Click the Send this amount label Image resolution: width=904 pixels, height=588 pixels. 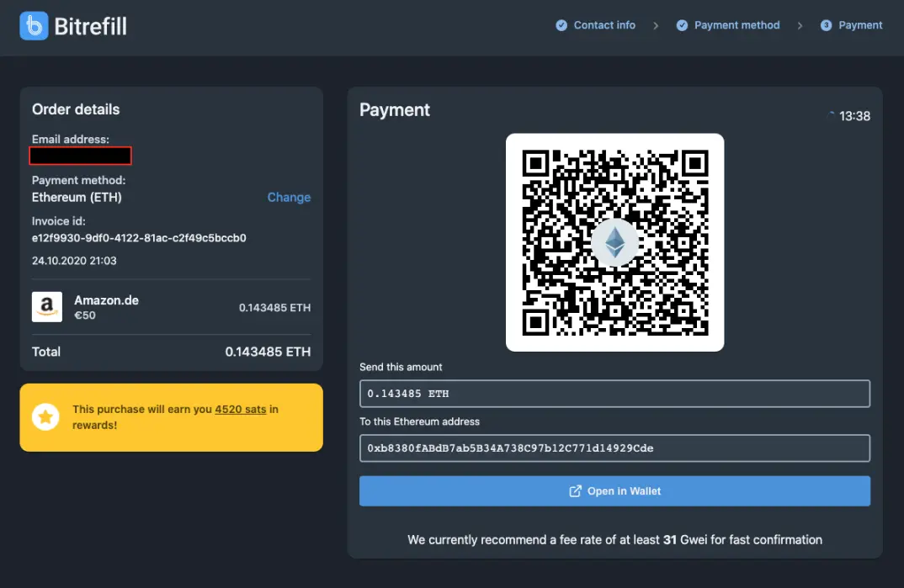click(401, 368)
